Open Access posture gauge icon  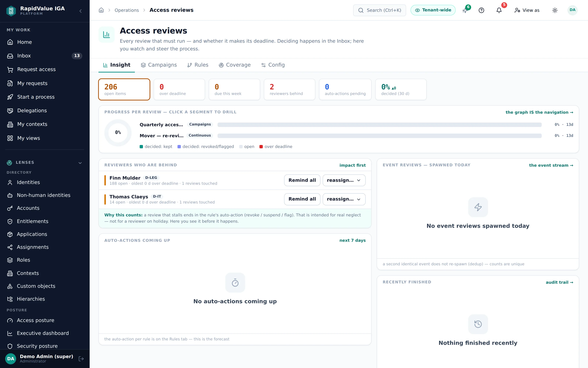click(x=10, y=321)
